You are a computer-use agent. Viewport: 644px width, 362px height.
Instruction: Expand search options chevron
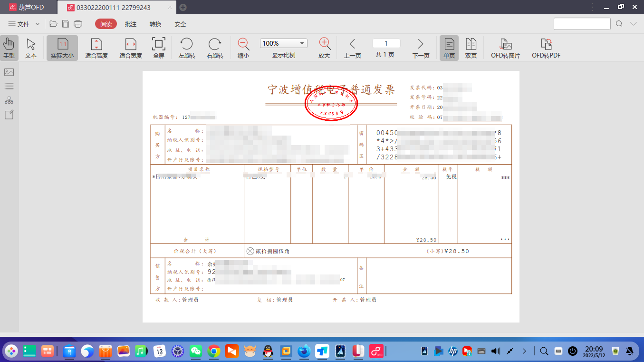point(634,24)
